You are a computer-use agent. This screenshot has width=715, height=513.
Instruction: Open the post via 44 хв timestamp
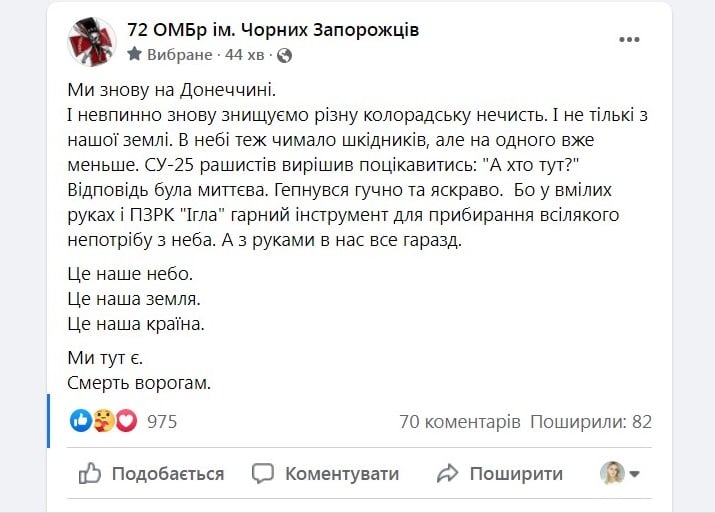[253, 56]
